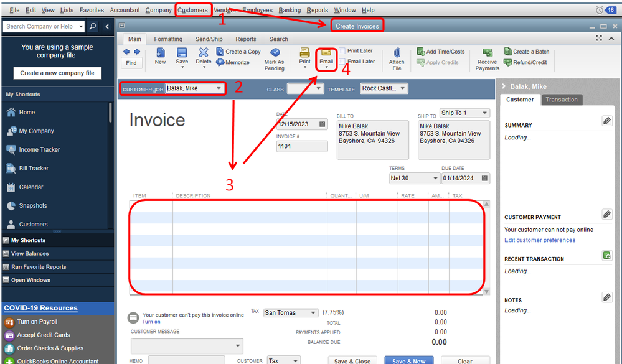Open the Template dropdown
This screenshot has width=622, height=364.
point(402,88)
